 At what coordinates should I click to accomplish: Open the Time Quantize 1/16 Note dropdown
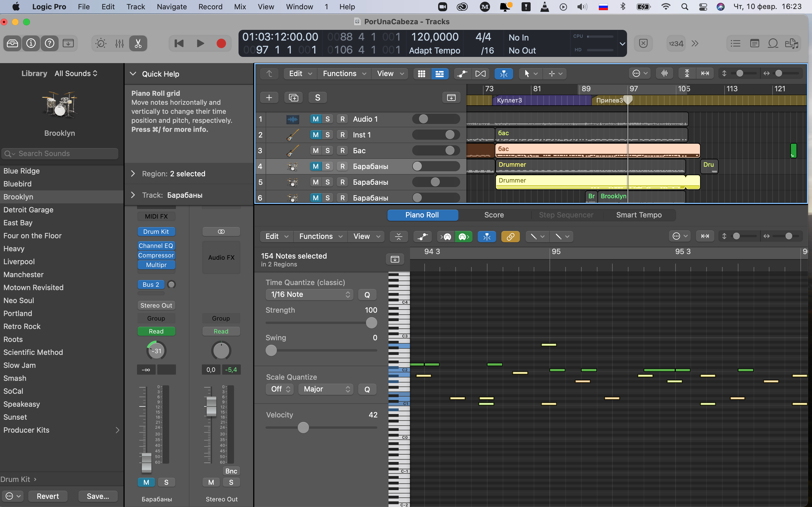tap(309, 294)
